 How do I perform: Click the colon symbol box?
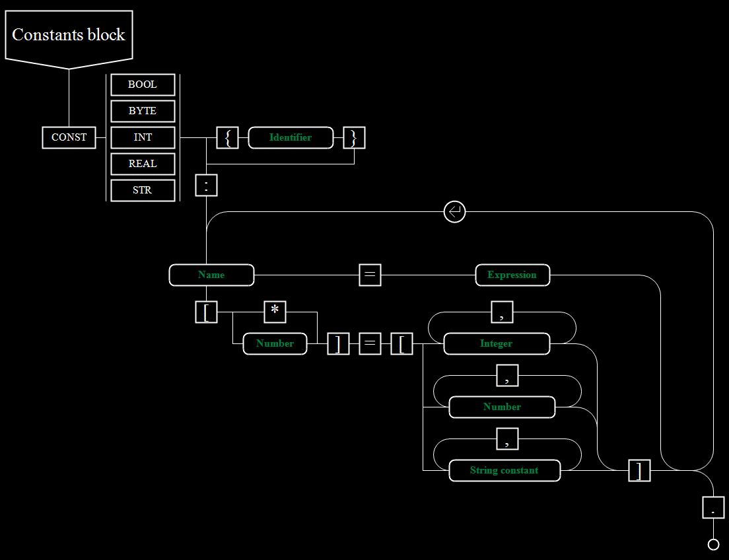click(x=206, y=185)
